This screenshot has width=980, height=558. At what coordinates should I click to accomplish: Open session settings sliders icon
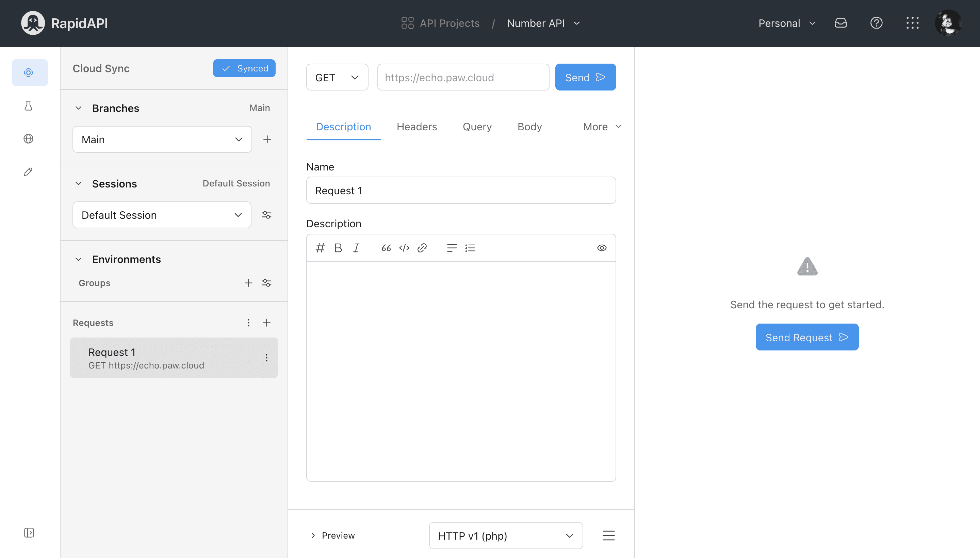click(266, 215)
